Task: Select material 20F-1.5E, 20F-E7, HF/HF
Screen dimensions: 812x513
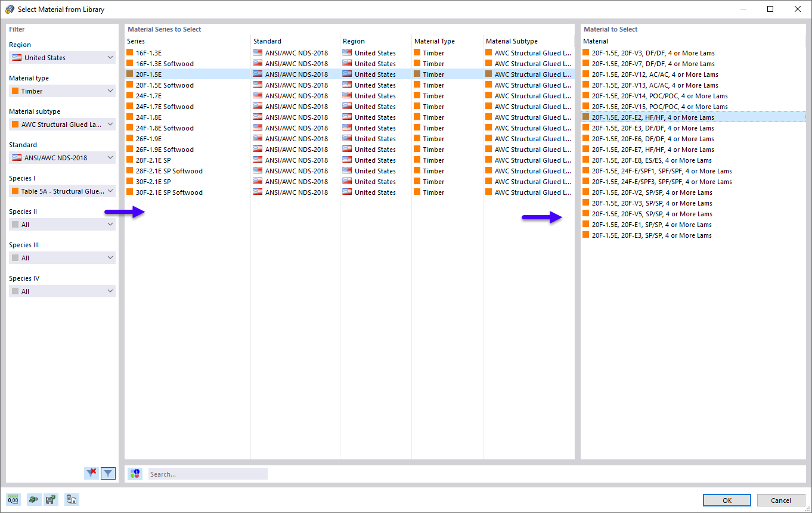Action: (693, 150)
